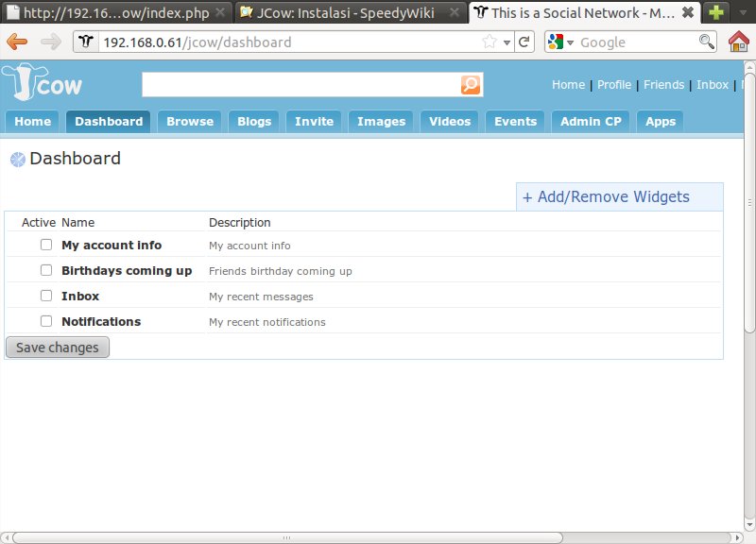Switch to the Browse tab

tap(190, 121)
